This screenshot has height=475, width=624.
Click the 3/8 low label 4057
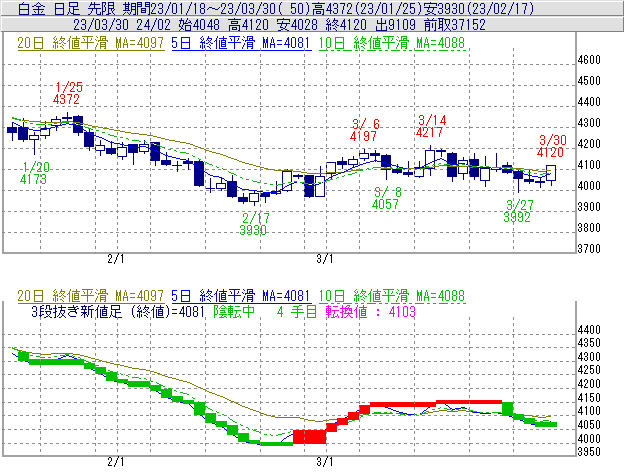coord(385,204)
